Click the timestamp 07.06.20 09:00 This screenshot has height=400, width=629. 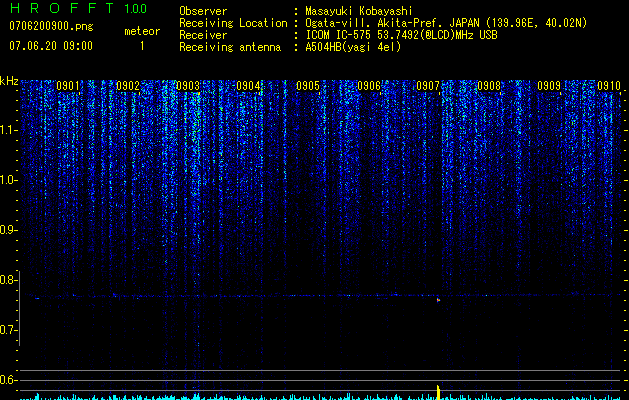click(51, 46)
